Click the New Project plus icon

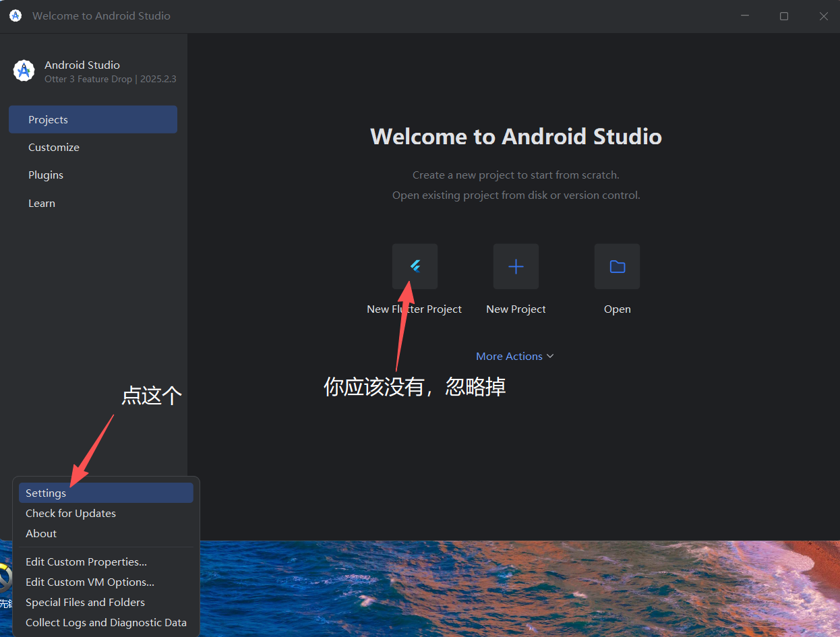516,266
